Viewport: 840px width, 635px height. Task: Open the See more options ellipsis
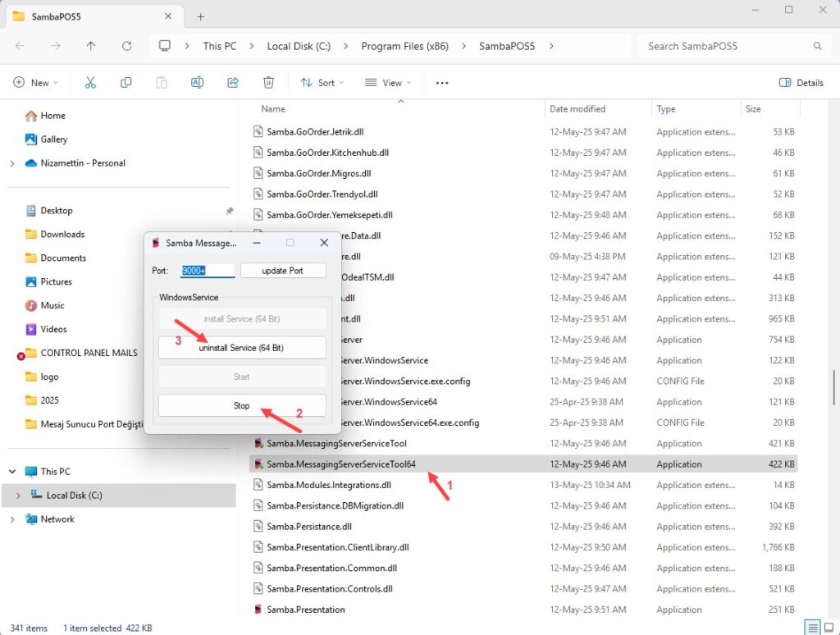(x=442, y=83)
